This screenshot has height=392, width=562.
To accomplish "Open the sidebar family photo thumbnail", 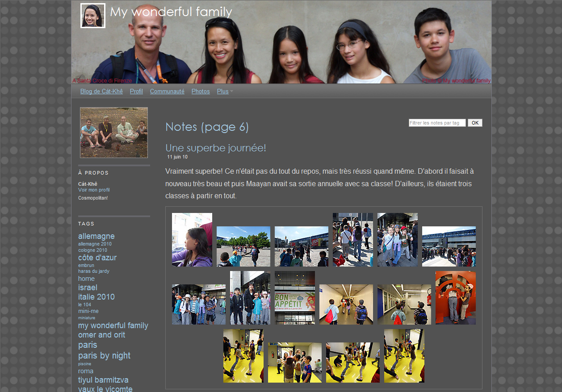I will 114,133.
